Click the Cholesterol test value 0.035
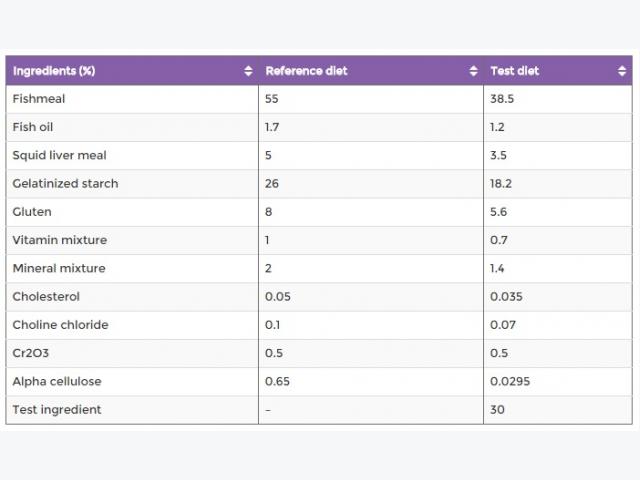Image resolution: width=640 pixels, height=480 pixels. click(x=506, y=297)
